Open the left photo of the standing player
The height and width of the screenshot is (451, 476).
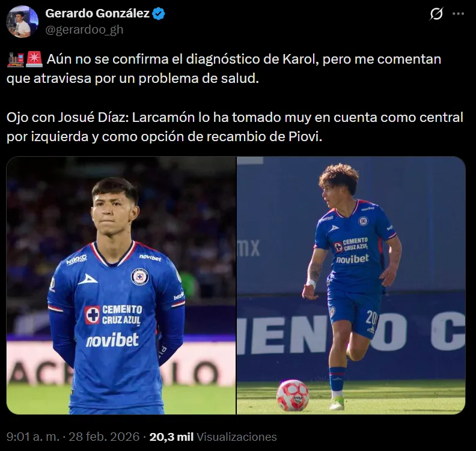coord(121,285)
